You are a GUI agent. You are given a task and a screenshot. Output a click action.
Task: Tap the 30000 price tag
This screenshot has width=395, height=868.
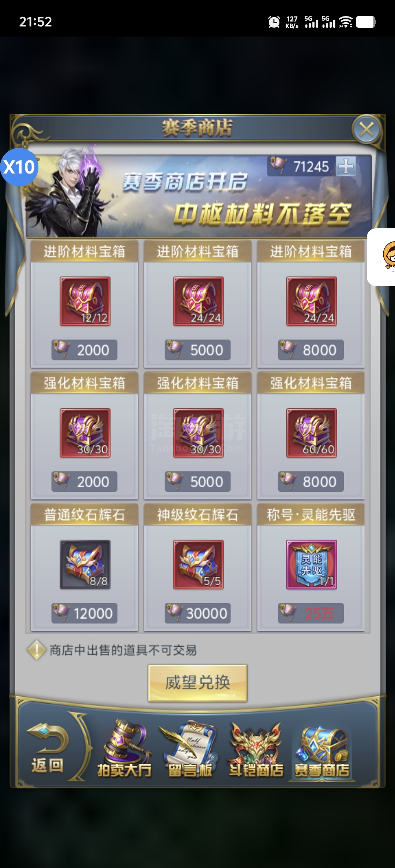point(197,613)
